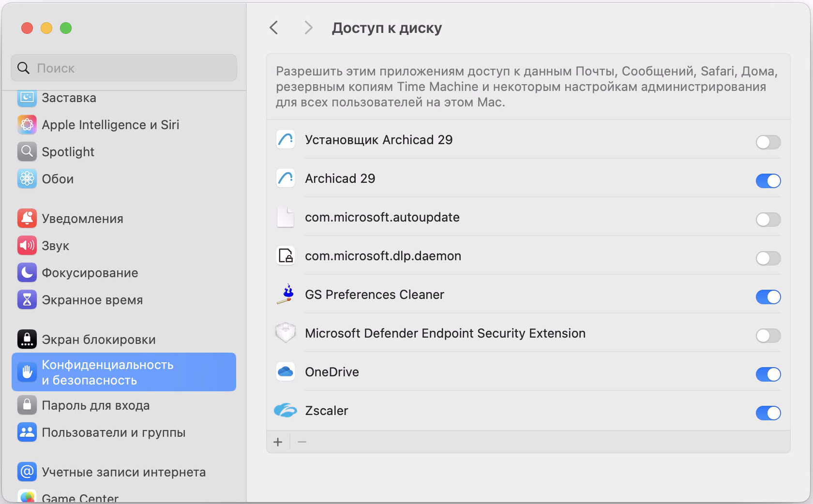The height and width of the screenshot is (504, 813).
Task: Open Пользователи и группы settings
Action: click(x=114, y=432)
